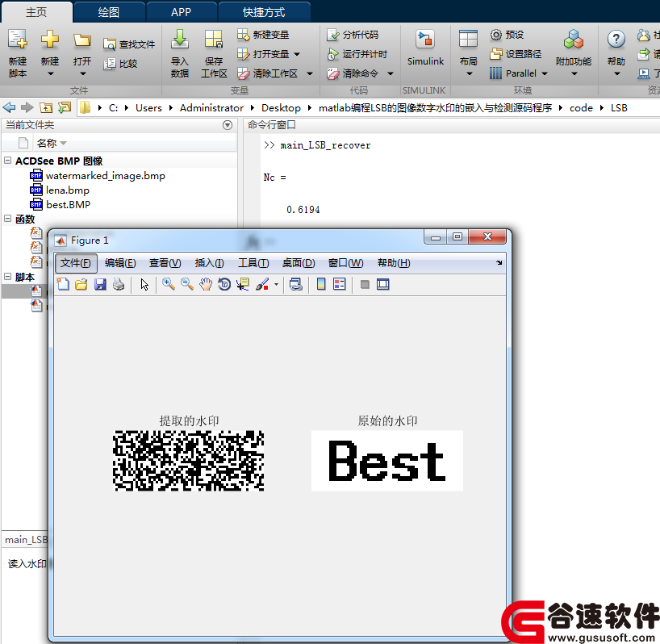Image resolution: width=660 pixels, height=644 pixels.
Task: Click Save Workspace (保存工作区) icon
Action: pos(214,40)
